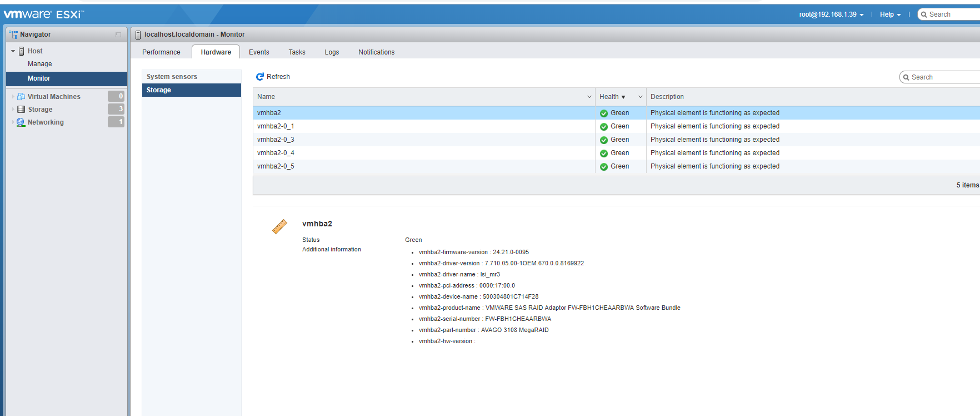Select Monitor under Host
Image resolution: width=980 pixels, height=416 pixels.
pyautogui.click(x=67, y=78)
